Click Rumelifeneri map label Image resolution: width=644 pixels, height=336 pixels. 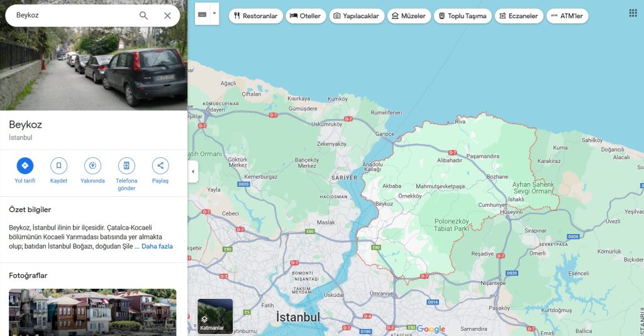click(387, 113)
